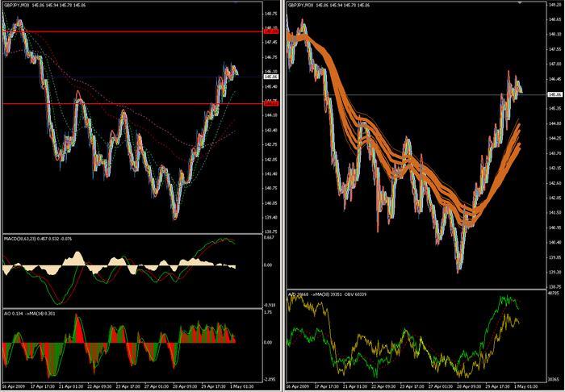The height and width of the screenshot is (392, 565).
Task: Click the current price label 145.86 on the right chart axis
Action: point(555,94)
